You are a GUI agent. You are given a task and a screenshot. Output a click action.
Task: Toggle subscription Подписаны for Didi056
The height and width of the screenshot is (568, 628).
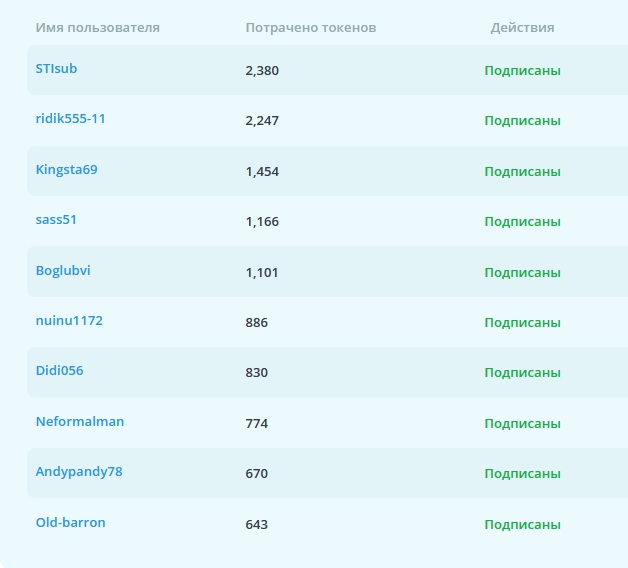point(522,373)
